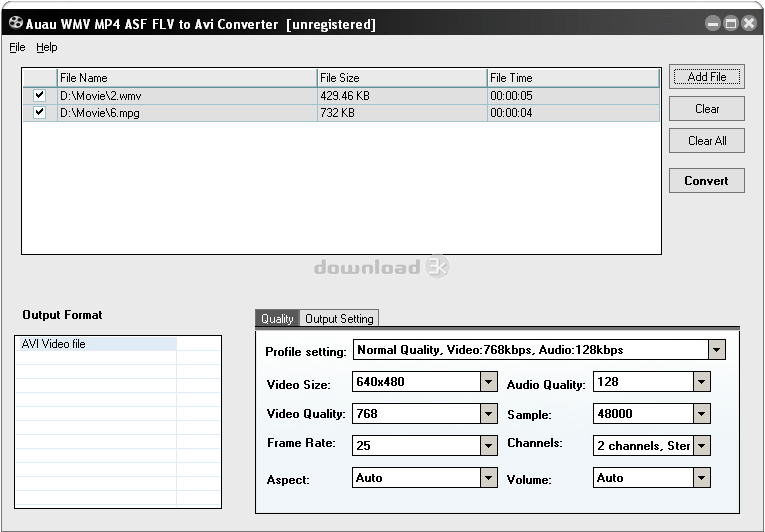
Task: Uncheck the D:\Movie\6.mpg checkbox
Action: [x=40, y=112]
